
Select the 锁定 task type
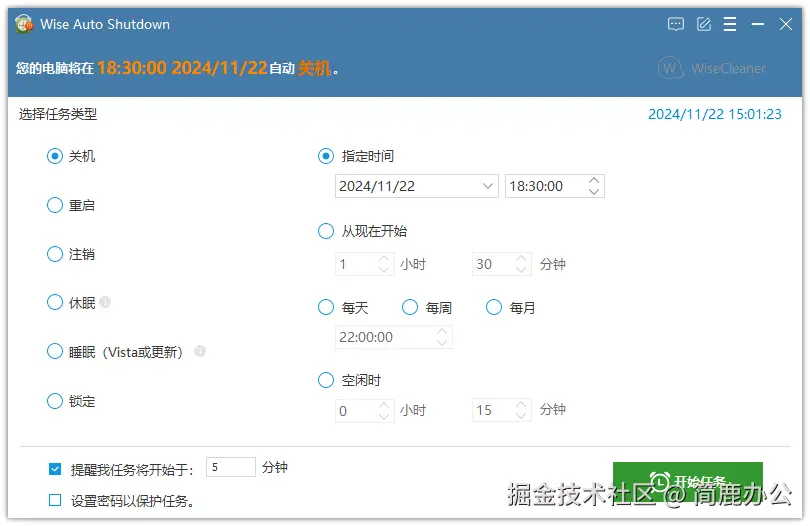pyautogui.click(x=55, y=401)
